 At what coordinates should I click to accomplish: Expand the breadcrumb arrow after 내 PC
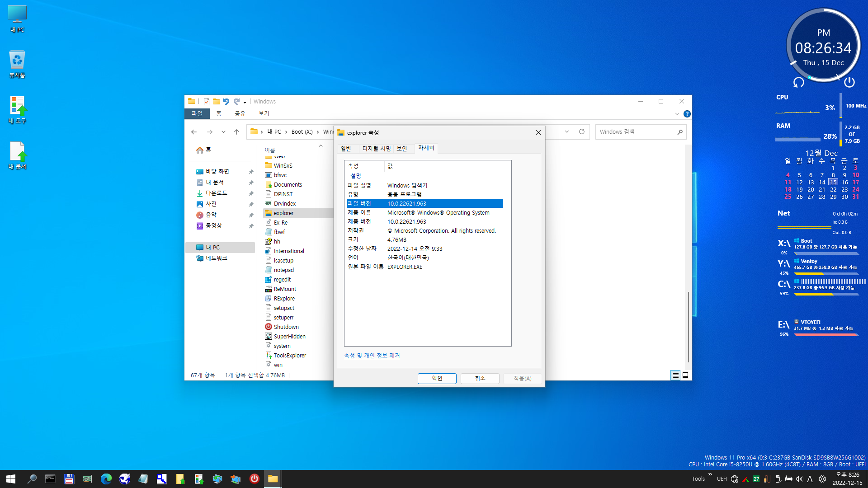pyautogui.click(x=286, y=132)
